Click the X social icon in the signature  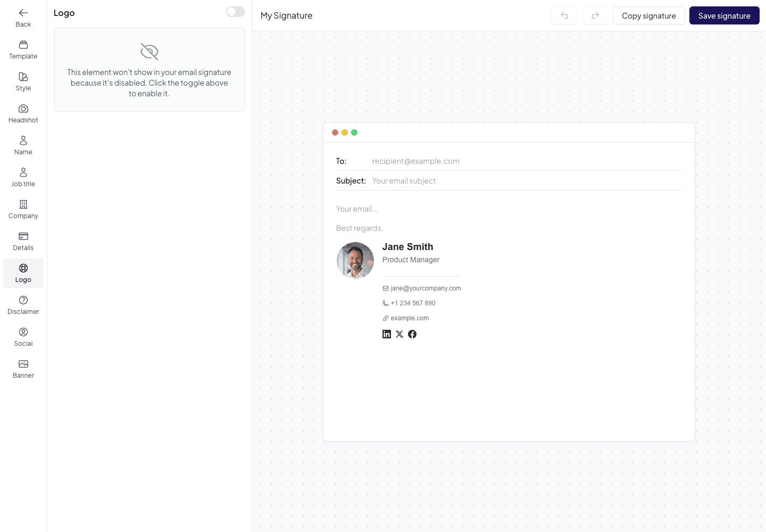tap(399, 334)
